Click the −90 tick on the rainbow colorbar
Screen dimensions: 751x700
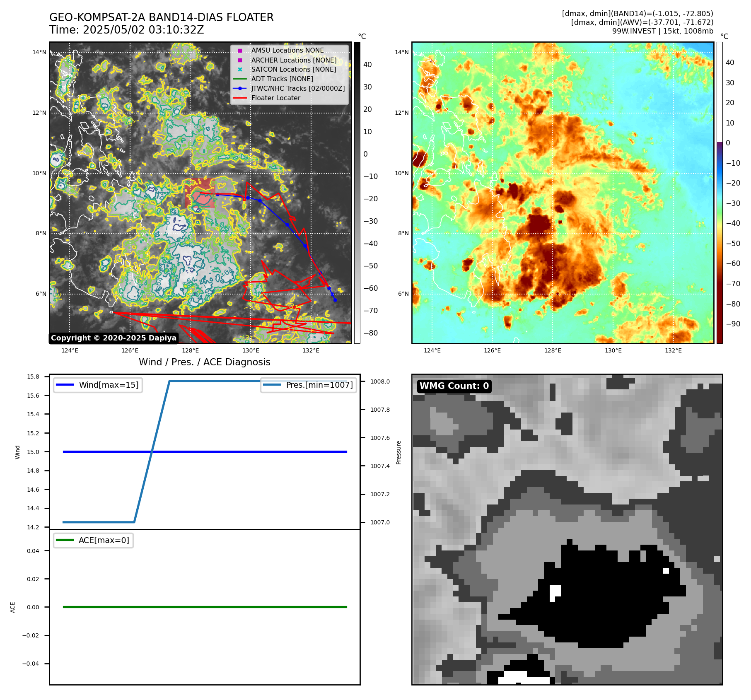[733, 324]
